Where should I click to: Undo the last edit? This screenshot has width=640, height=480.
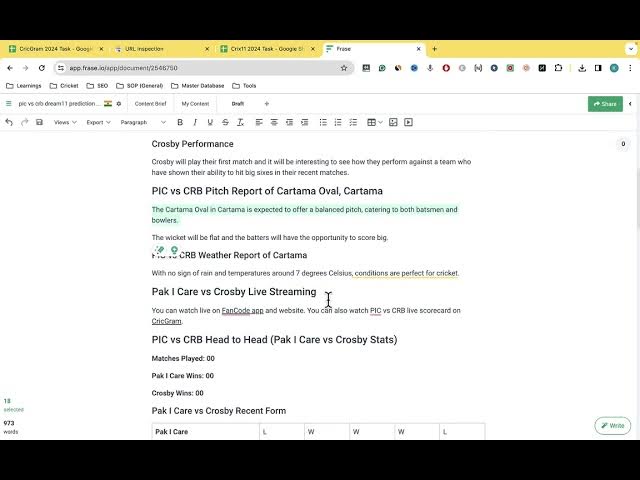[x=9, y=122]
